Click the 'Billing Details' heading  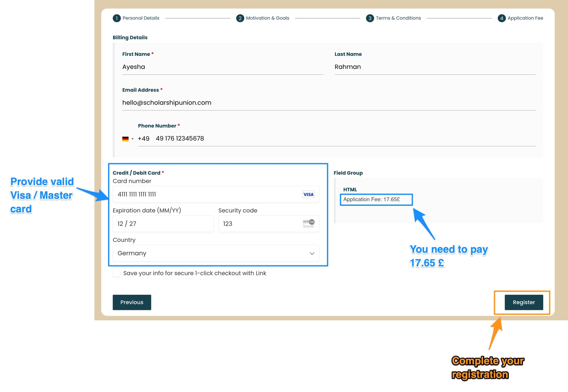tap(130, 38)
